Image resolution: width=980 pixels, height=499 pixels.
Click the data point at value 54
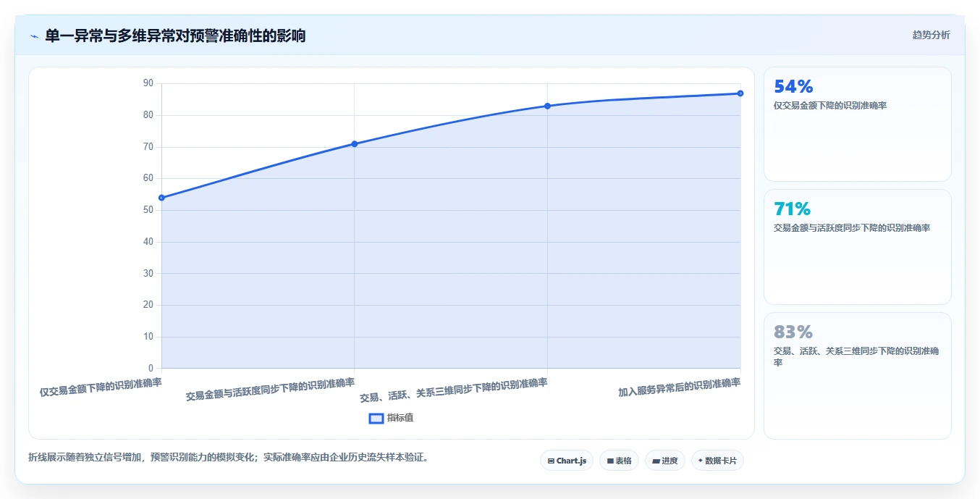(x=161, y=198)
